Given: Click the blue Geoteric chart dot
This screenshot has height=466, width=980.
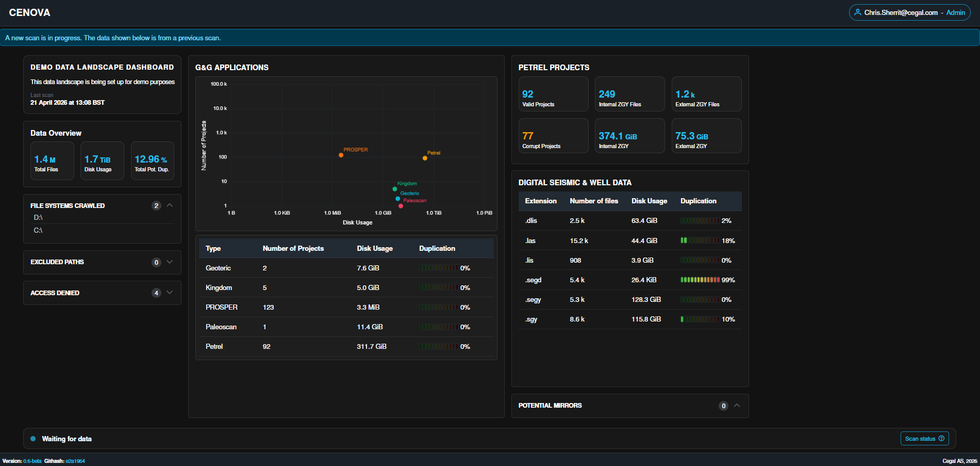Looking at the screenshot, I should tap(397, 199).
